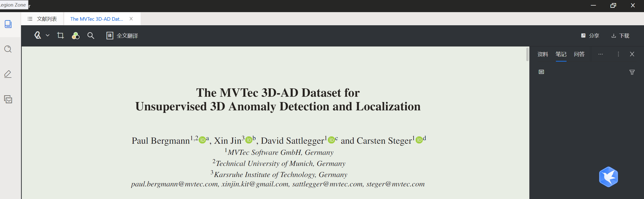Open the library book icon in sidebar

click(8, 24)
